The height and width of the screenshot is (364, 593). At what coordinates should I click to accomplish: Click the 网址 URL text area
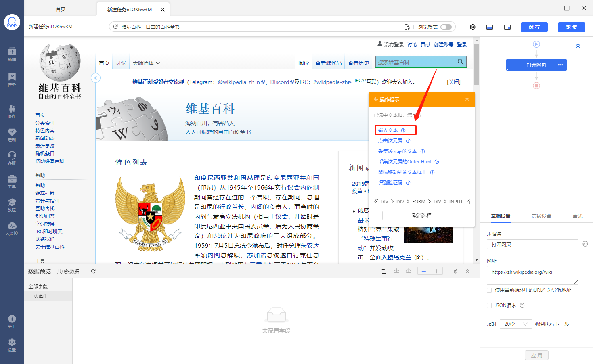(x=532, y=275)
